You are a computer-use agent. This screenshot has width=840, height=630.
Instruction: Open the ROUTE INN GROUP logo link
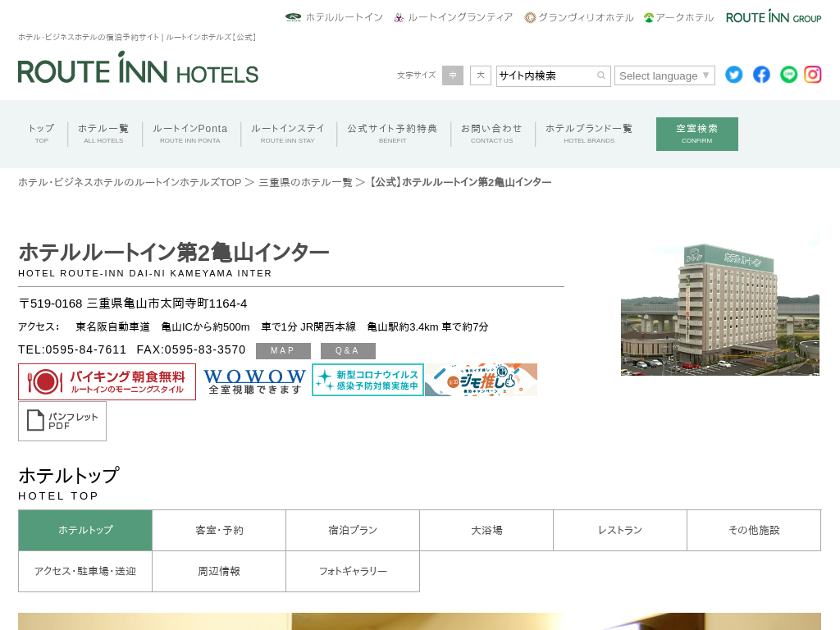click(773, 16)
